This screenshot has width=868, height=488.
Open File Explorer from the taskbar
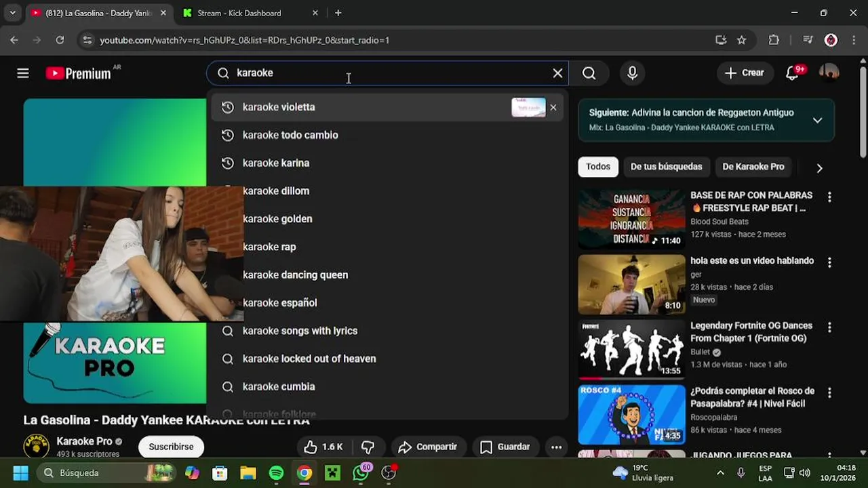248,472
